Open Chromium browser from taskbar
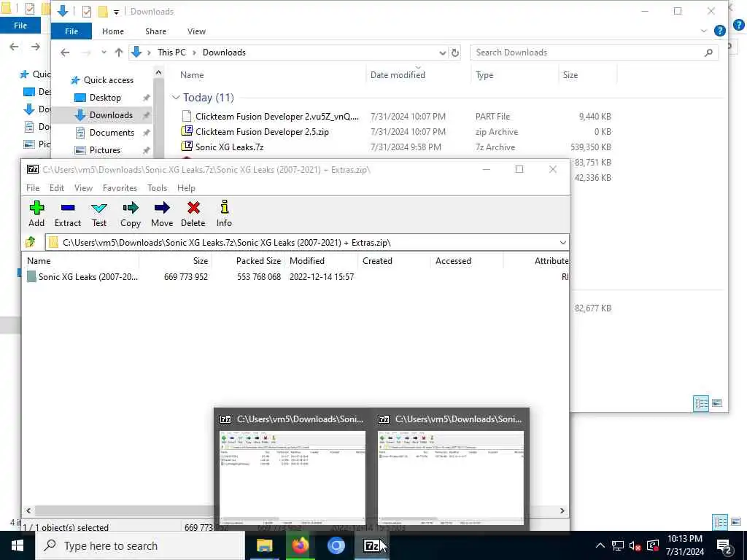Viewport: 747px width, 560px height. pyautogui.click(x=336, y=545)
